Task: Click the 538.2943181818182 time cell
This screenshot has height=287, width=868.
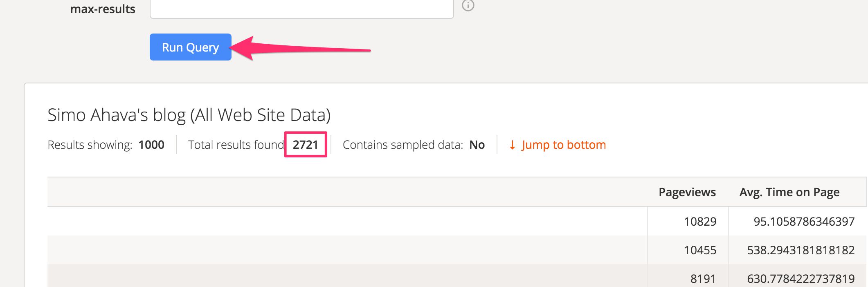Action: click(801, 250)
